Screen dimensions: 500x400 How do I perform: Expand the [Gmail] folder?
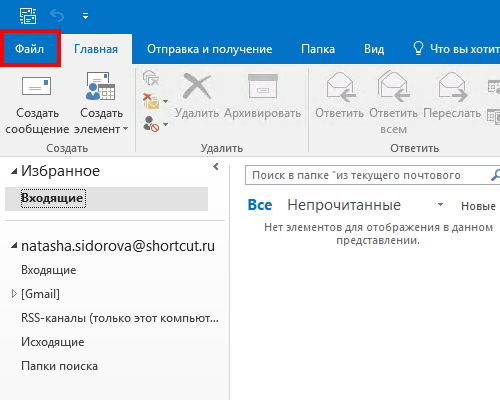14,294
